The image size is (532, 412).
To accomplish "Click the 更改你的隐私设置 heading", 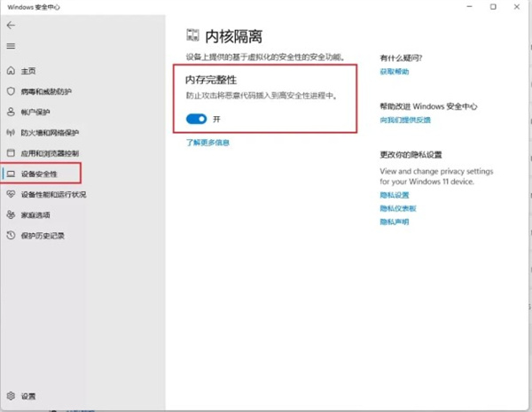I will click(411, 155).
